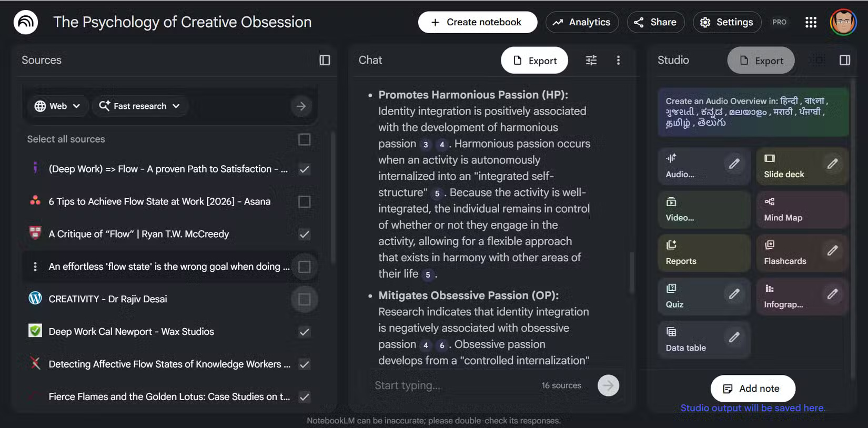Focus the Start typing chat input
Image resolution: width=868 pixels, height=428 pixels.
[452, 385]
